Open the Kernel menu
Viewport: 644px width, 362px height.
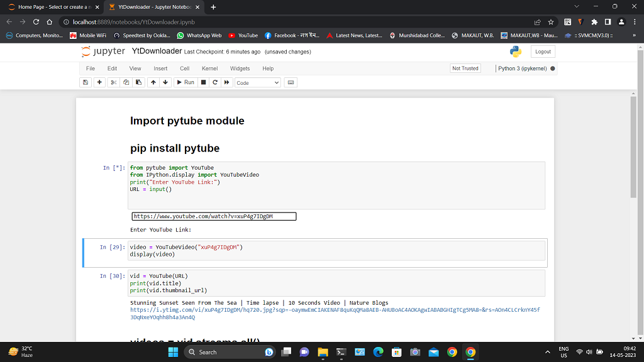click(x=210, y=69)
